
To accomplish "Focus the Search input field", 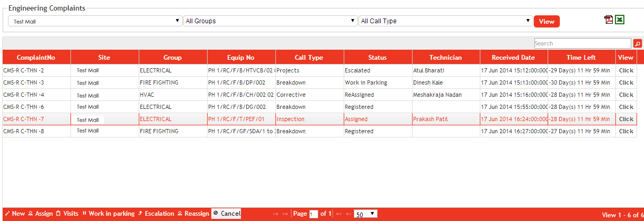I will 582,43.
